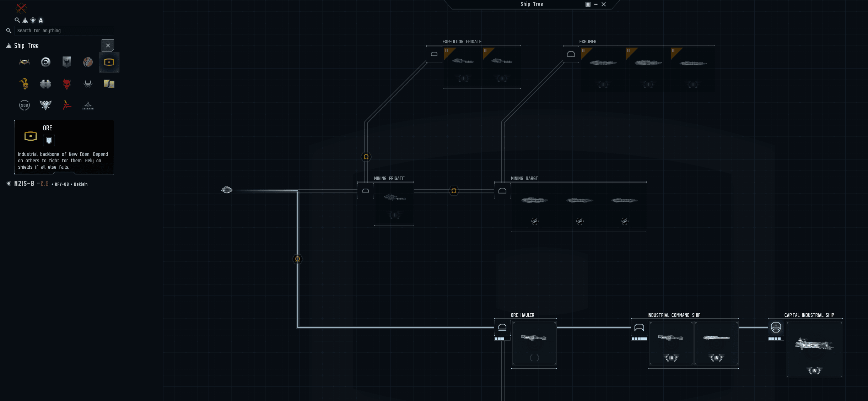Open the Deklein region link

click(81, 184)
